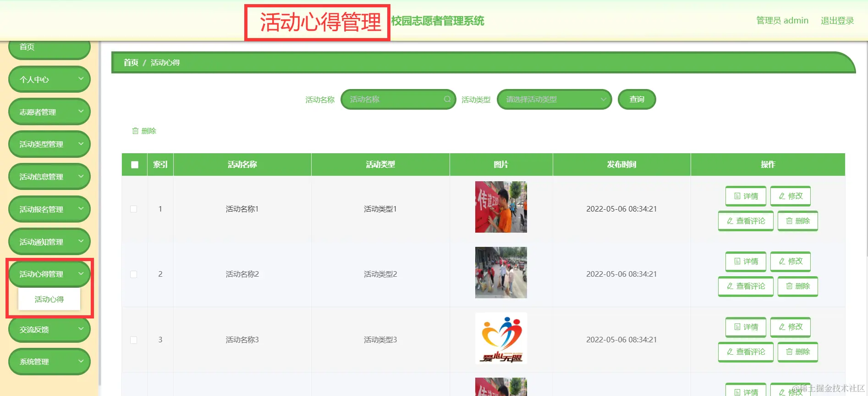The height and width of the screenshot is (396, 868).
Task: Expand 活动报名管理 sidebar menu
Action: click(49, 209)
